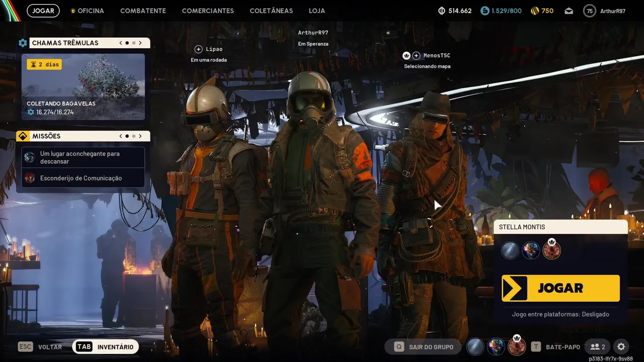
Task: Click crowned avatar in Stella Montis panel
Action: pos(551,249)
